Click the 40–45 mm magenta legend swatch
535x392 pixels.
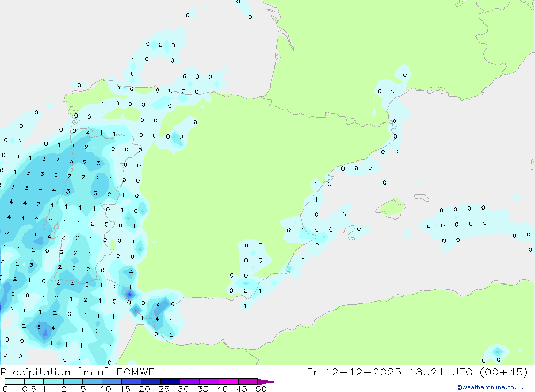(x=228, y=381)
